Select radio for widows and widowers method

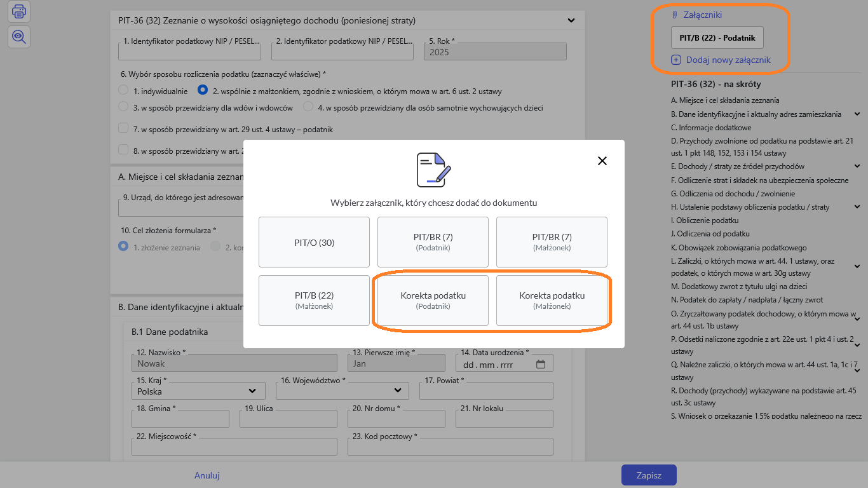click(x=124, y=107)
